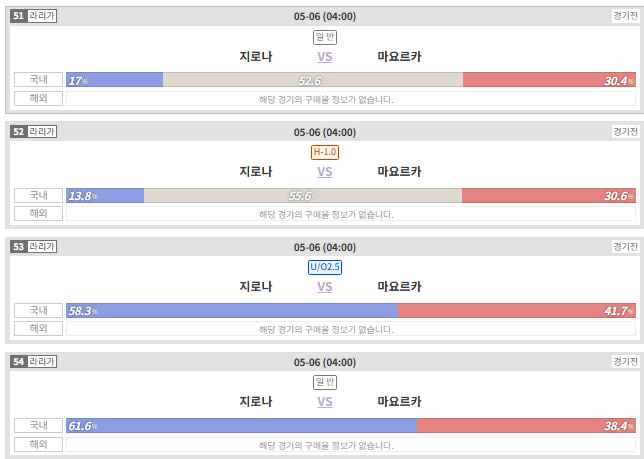Image resolution: width=644 pixels, height=459 pixels.
Task: Click the number 51 라리가 league tag
Action: point(34,16)
